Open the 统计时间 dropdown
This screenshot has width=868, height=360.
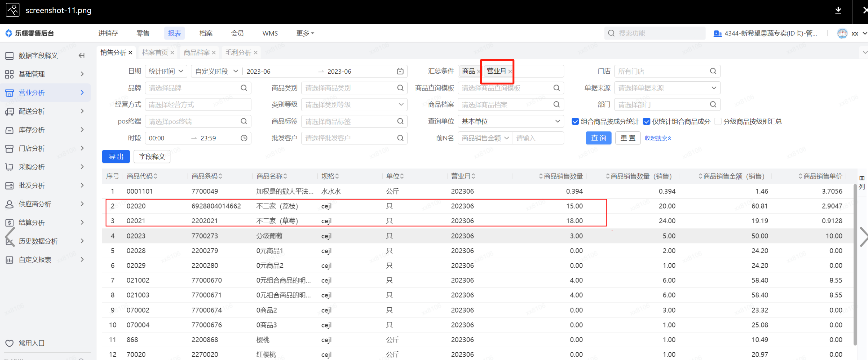pos(166,71)
